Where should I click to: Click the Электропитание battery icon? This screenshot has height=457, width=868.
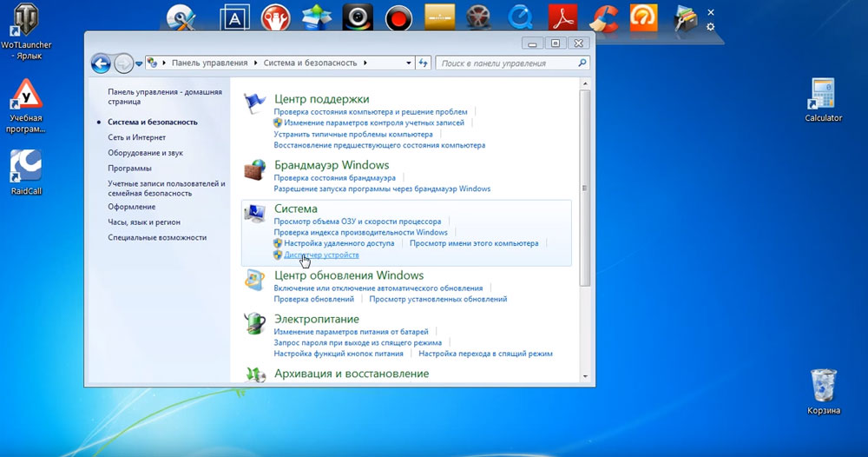[x=254, y=323]
